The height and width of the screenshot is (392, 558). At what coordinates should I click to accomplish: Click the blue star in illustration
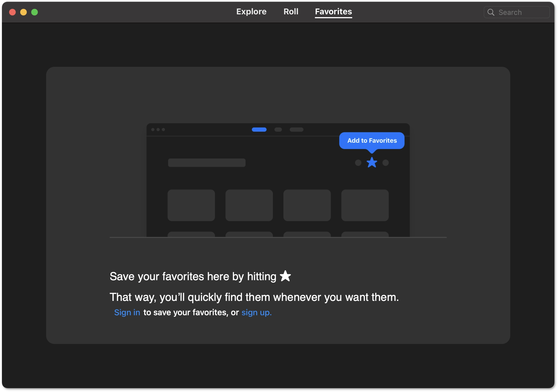(372, 163)
